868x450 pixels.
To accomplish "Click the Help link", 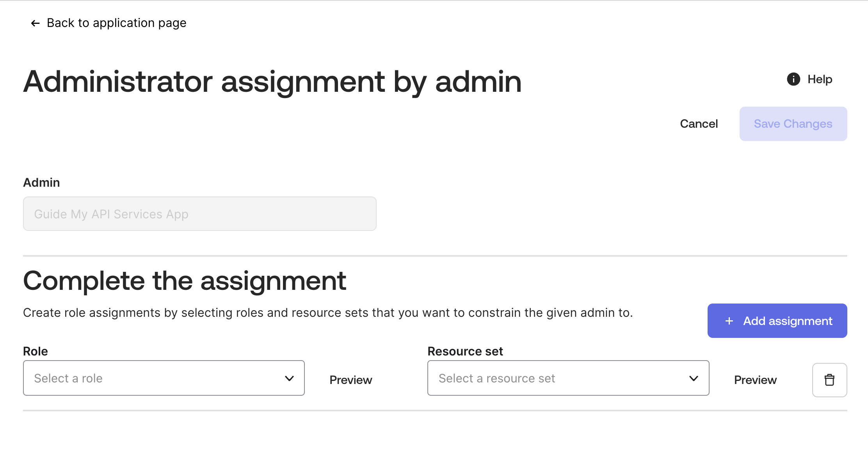I will click(820, 79).
